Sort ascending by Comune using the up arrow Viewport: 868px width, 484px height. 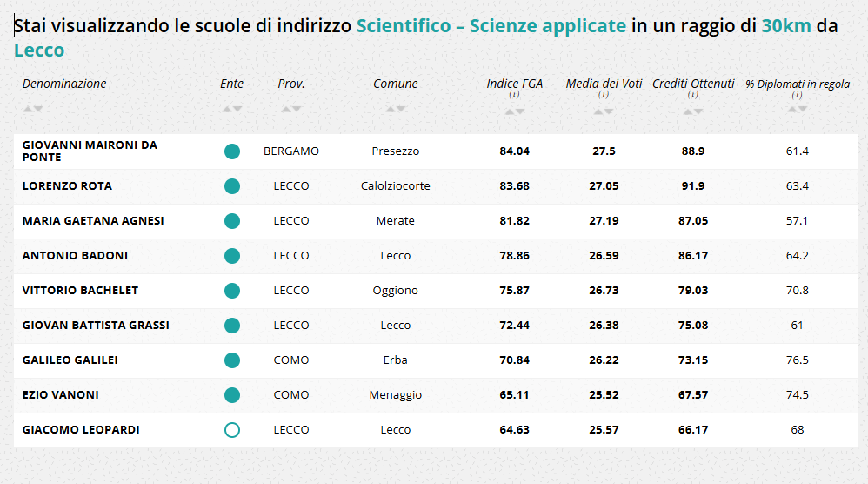391,109
